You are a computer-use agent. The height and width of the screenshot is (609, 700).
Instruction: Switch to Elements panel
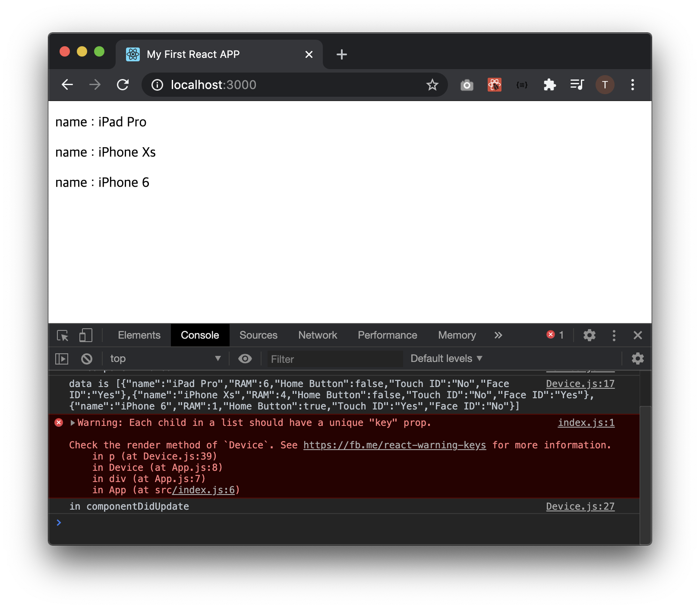139,335
